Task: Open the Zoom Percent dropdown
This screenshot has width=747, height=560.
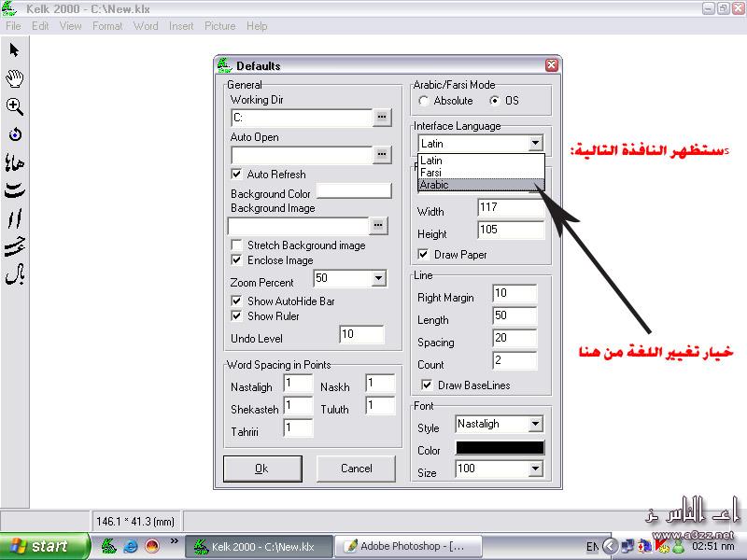Action: point(379,278)
